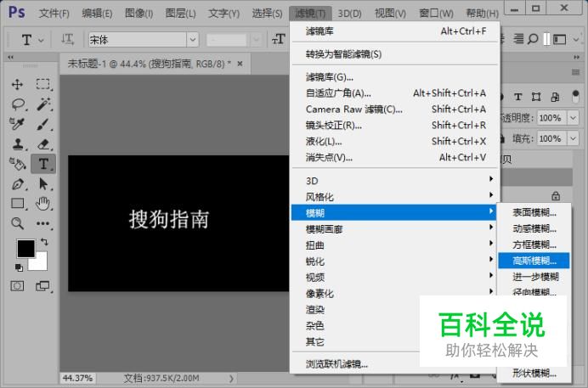Click the opacity 100% input field

[x=552, y=118]
